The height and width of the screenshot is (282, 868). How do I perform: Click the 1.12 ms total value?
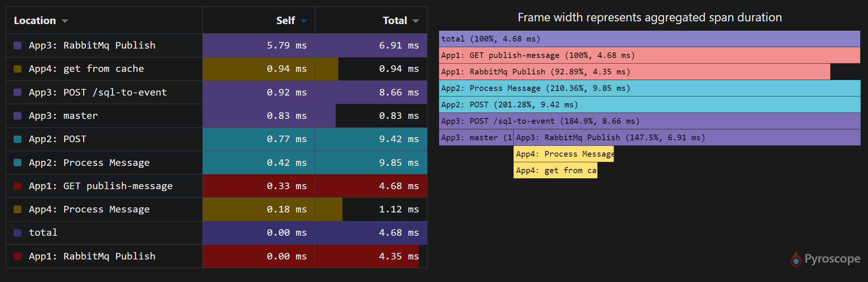[x=399, y=209]
